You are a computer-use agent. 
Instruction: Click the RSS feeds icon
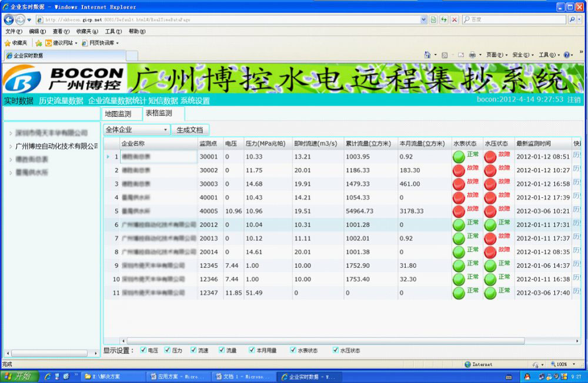click(x=445, y=55)
